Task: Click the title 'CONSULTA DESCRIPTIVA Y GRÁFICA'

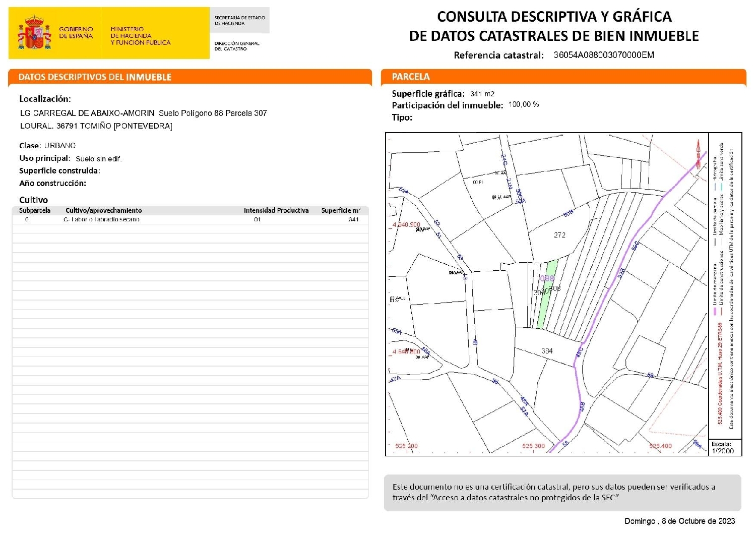Action: point(554,17)
